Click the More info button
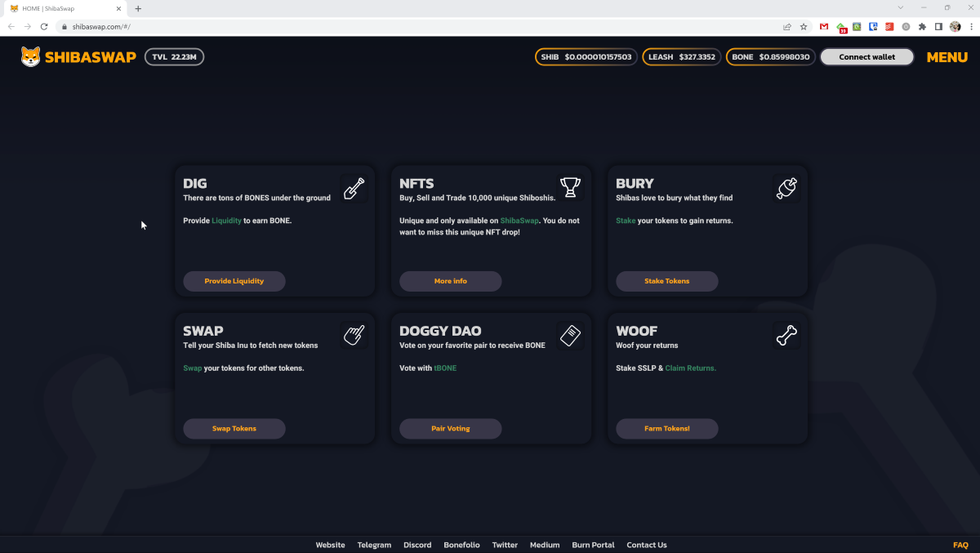Viewport: 980px width, 553px height. pos(451,281)
